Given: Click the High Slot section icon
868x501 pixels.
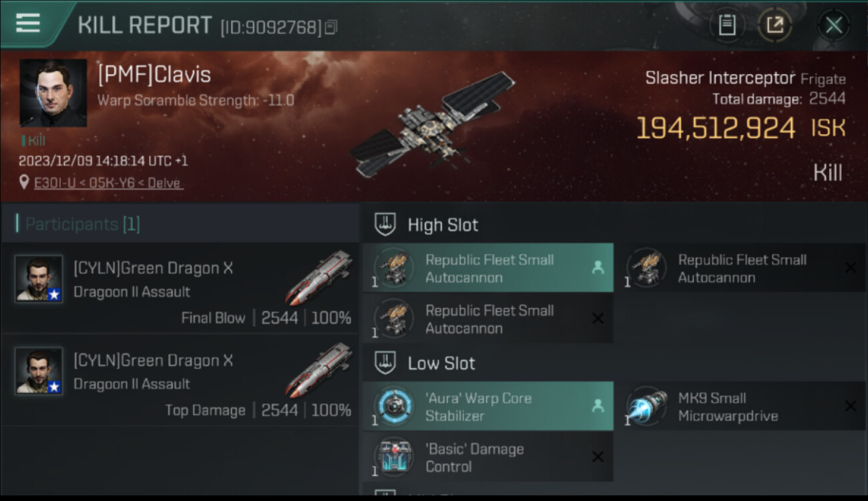Looking at the screenshot, I should [x=385, y=224].
